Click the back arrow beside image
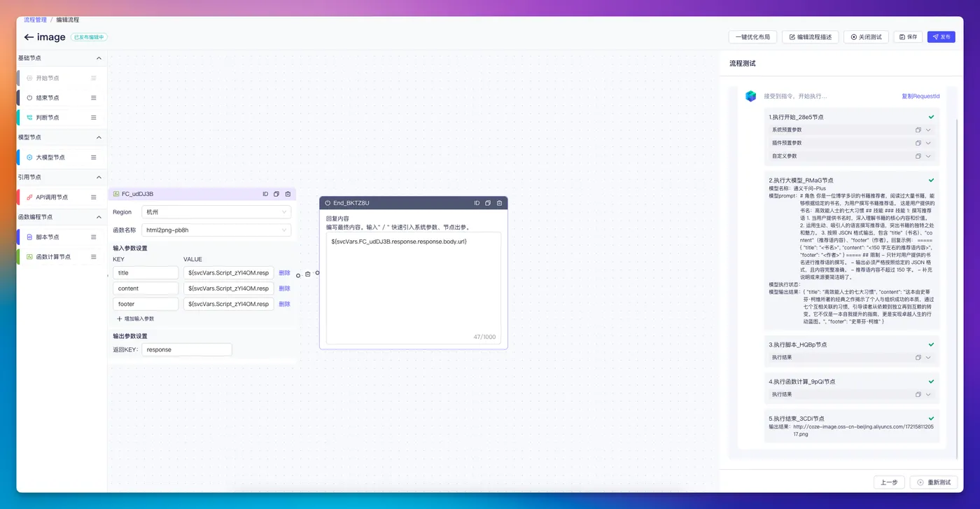Viewport: 980px width, 509px height. [29, 37]
